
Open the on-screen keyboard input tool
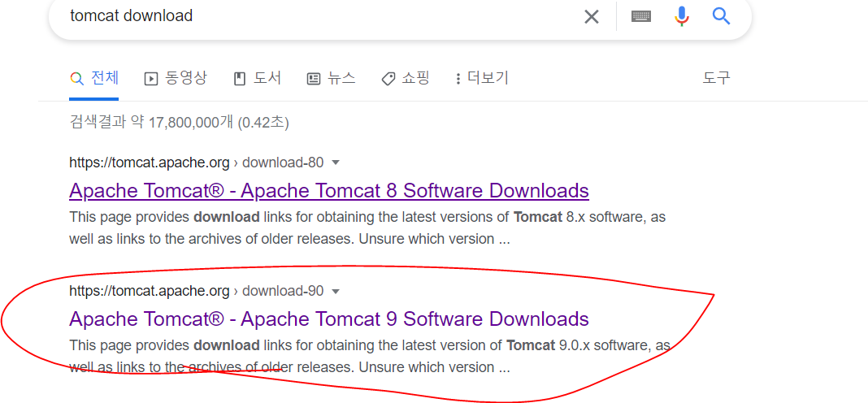(x=641, y=16)
